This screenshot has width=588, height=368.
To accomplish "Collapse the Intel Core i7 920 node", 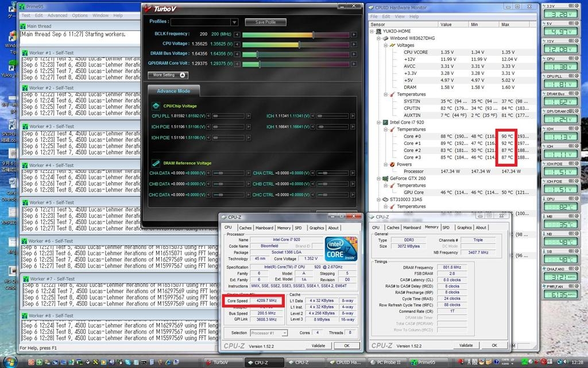I will [379, 122].
